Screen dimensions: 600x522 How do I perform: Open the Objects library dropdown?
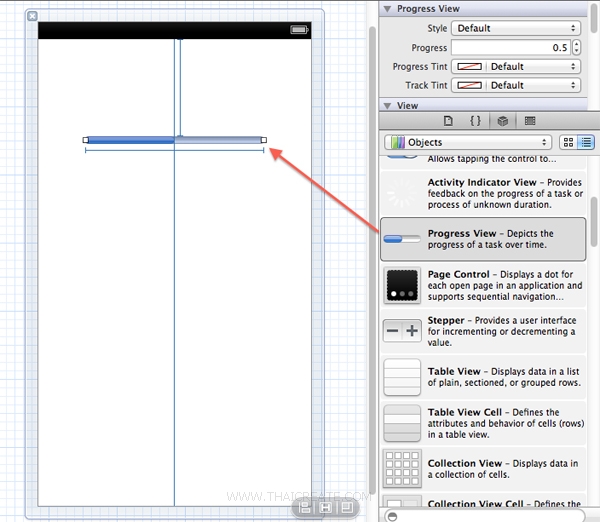coord(468,142)
